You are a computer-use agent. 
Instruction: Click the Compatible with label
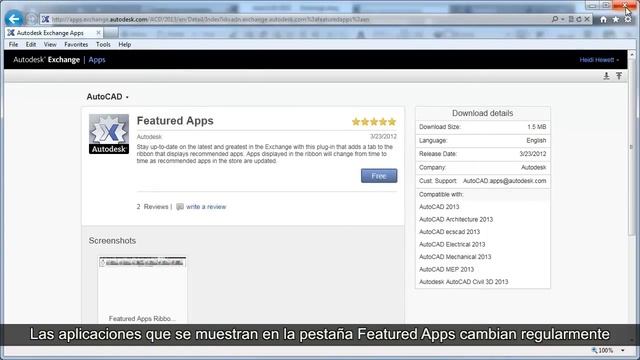tap(441, 194)
